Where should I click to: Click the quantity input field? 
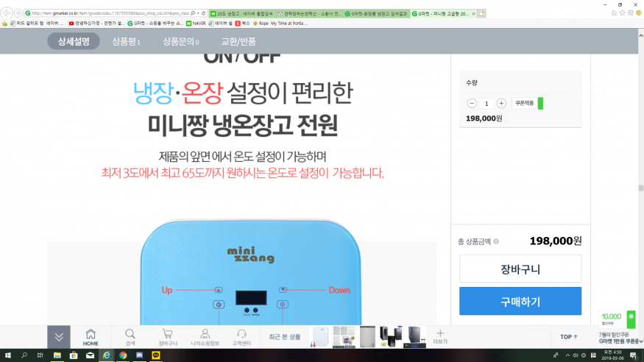click(x=486, y=104)
